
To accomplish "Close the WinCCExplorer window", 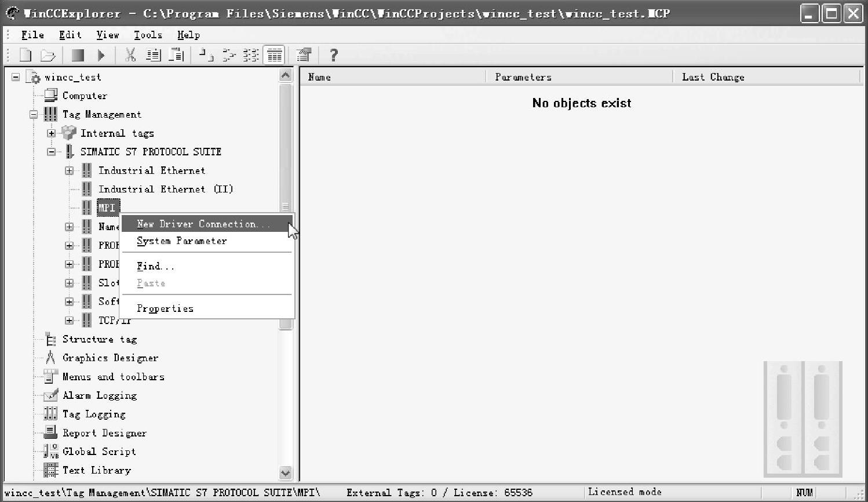I will [853, 13].
